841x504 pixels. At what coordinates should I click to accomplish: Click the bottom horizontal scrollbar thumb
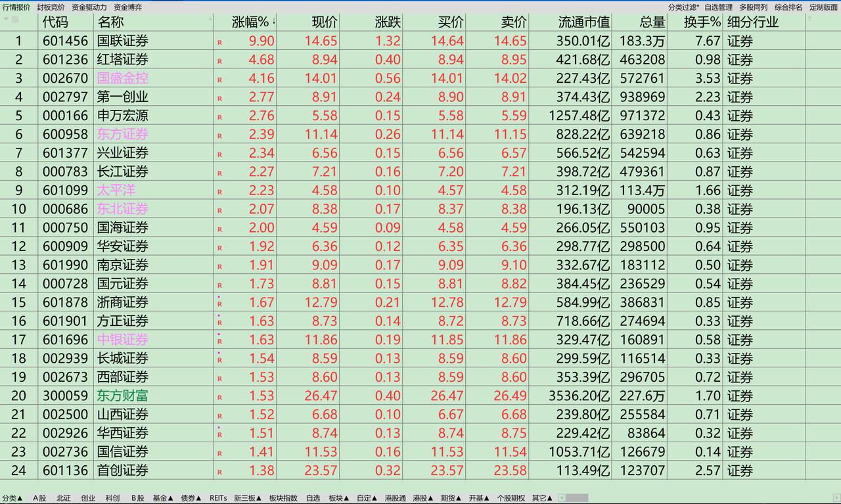point(578,498)
